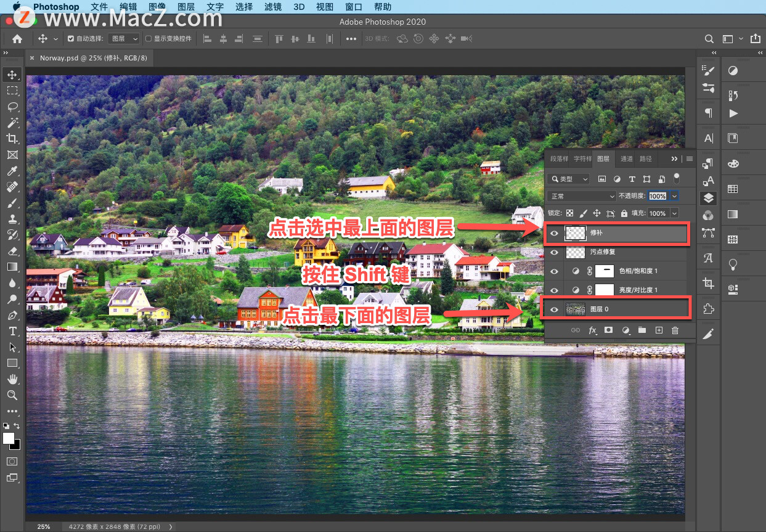The height and width of the screenshot is (532, 766).
Task: Select the Path Selection tool
Action: tap(12, 347)
